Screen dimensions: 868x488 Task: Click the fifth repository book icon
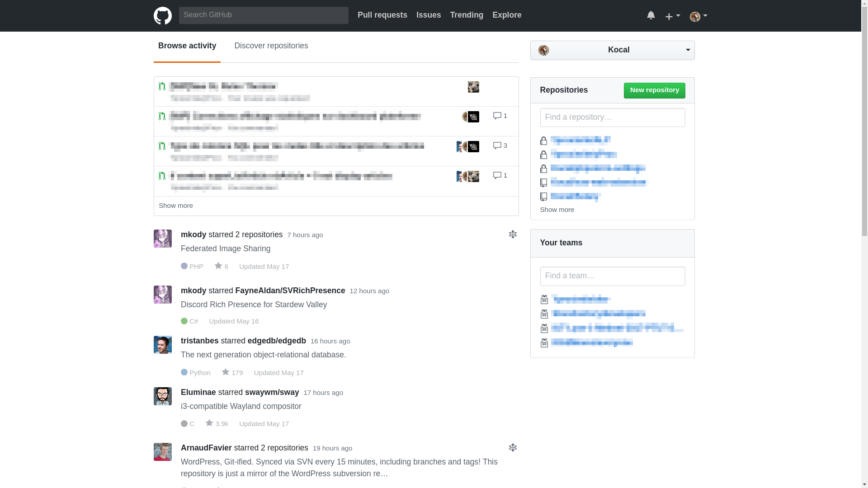[544, 197]
